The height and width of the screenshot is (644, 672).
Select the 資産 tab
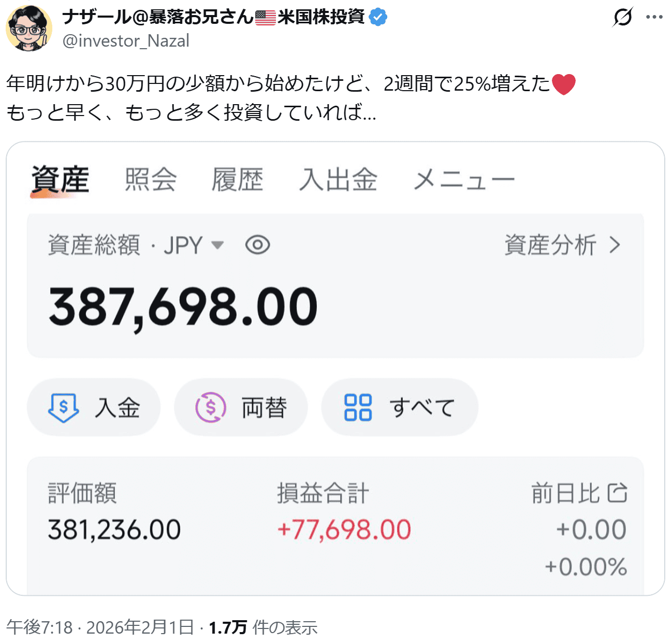click(60, 180)
